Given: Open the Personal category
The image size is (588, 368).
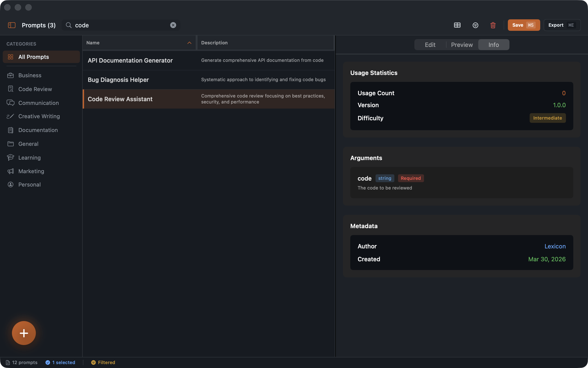Looking at the screenshot, I should click(41, 185).
